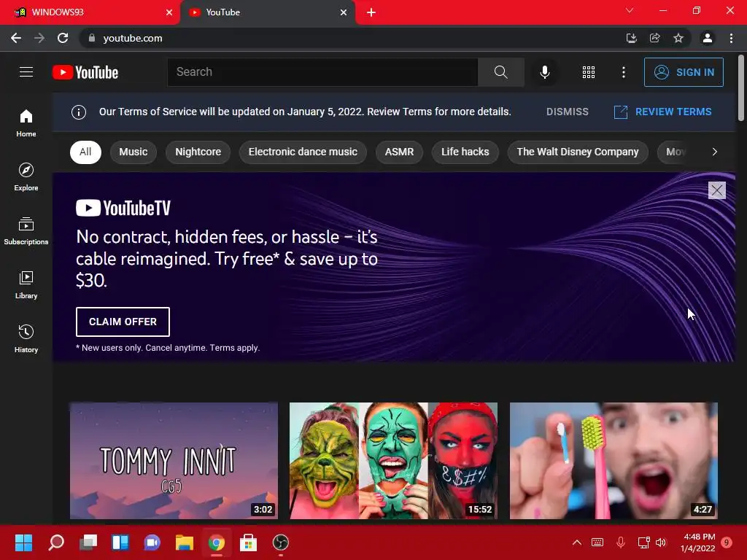
Task: Close the YouTube TV promo banner
Action: tap(716, 190)
